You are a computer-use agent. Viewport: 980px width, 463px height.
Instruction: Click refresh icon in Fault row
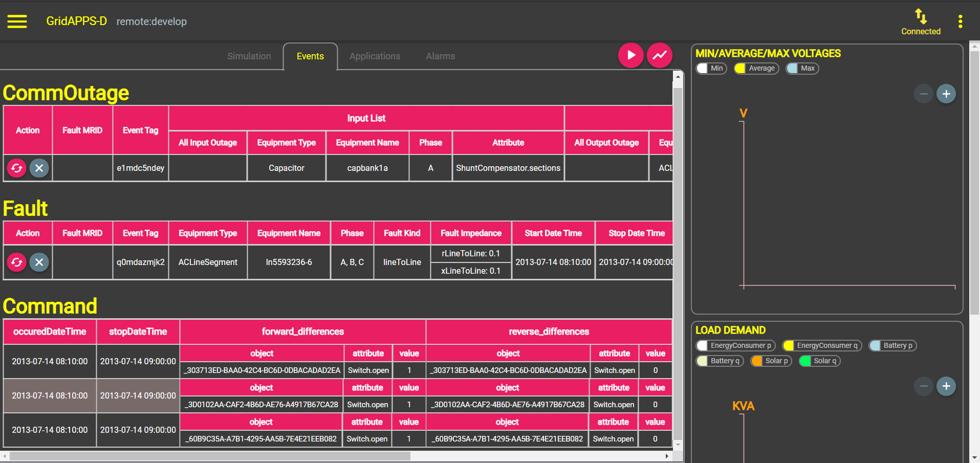16,262
